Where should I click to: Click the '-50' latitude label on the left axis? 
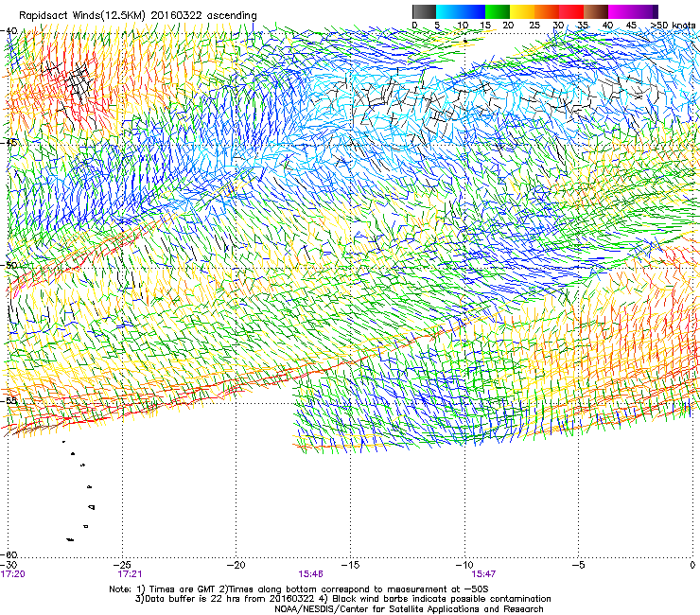coord(9,265)
